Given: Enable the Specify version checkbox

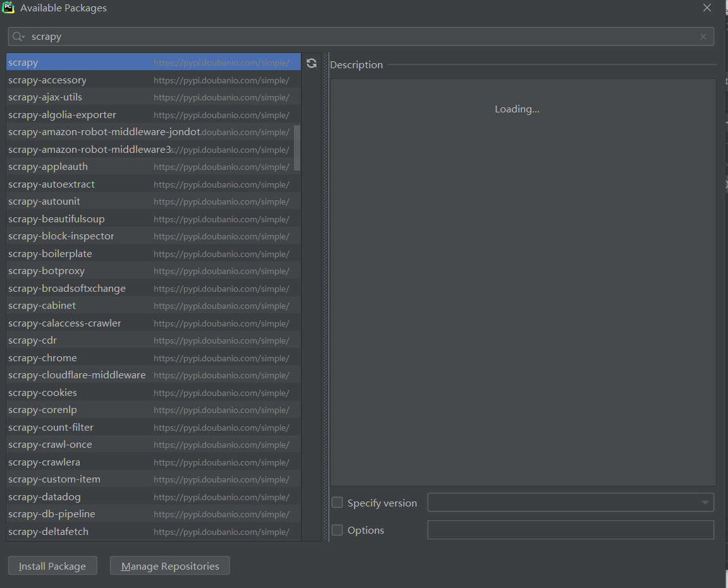Looking at the screenshot, I should pos(337,502).
